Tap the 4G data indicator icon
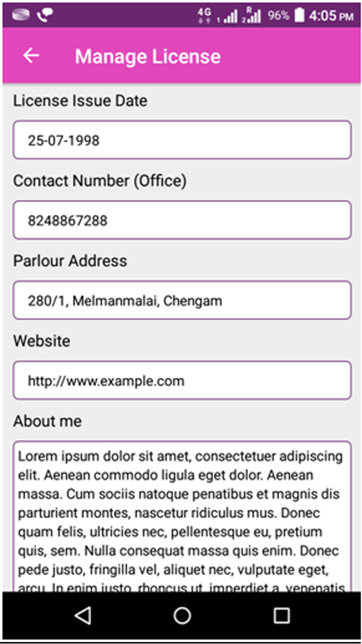362x644 pixels. click(204, 15)
